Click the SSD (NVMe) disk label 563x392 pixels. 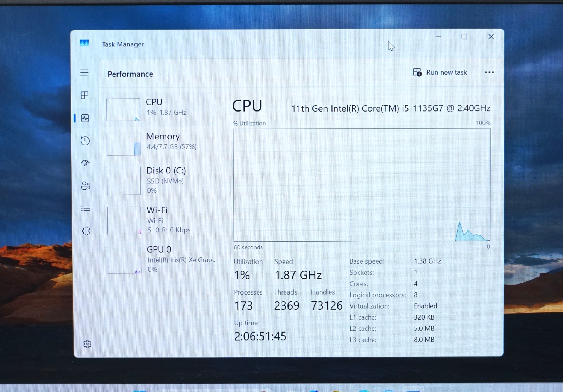click(x=165, y=181)
